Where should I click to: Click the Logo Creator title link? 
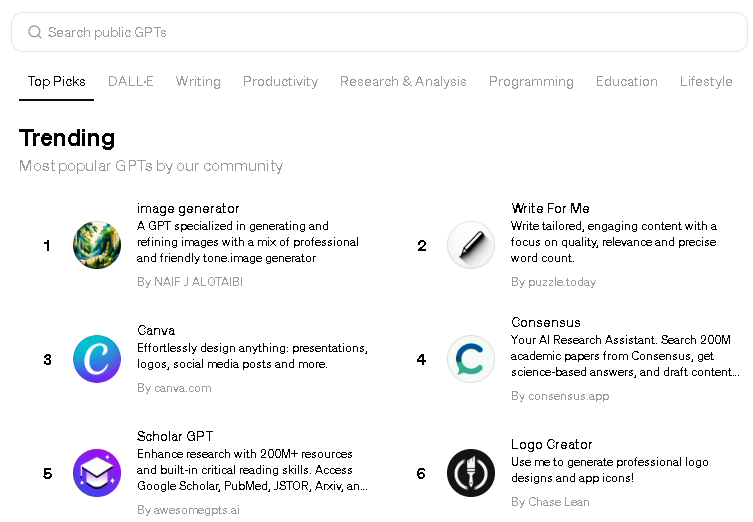pyautogui.click(x=552, y=444)
